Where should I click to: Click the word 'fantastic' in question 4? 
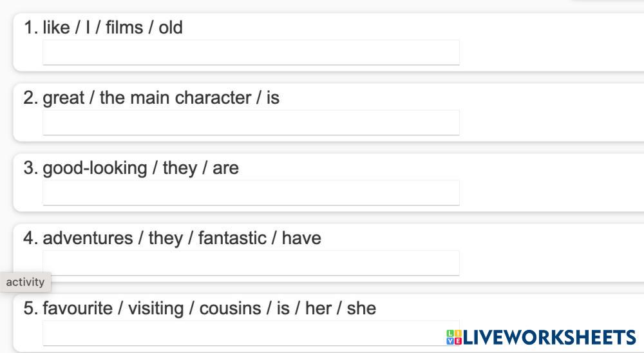point(232,238)
